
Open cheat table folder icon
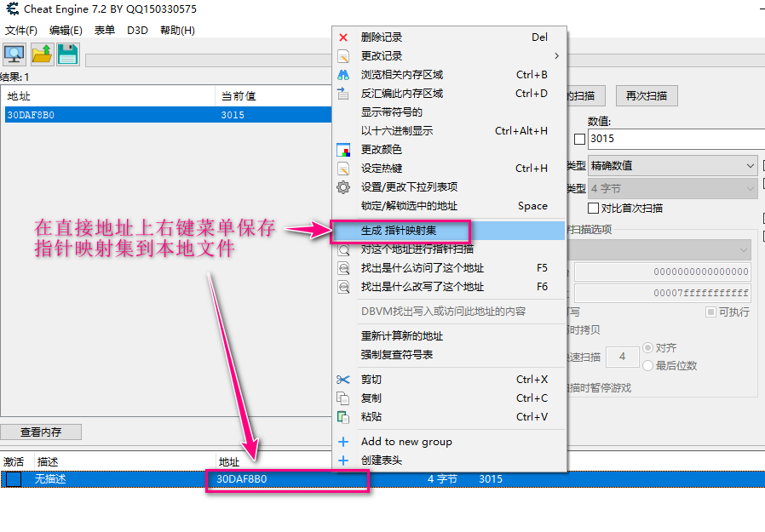[42, 54]
